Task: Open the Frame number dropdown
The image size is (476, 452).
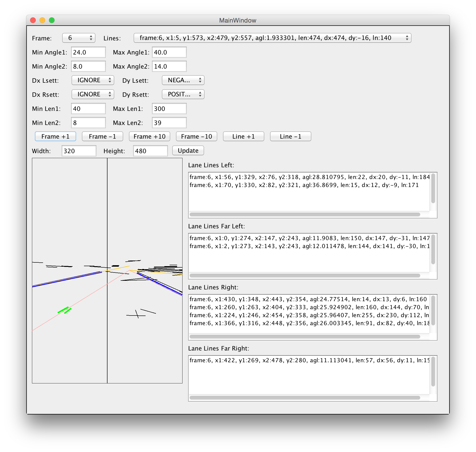Action: [x=79, y=38]
